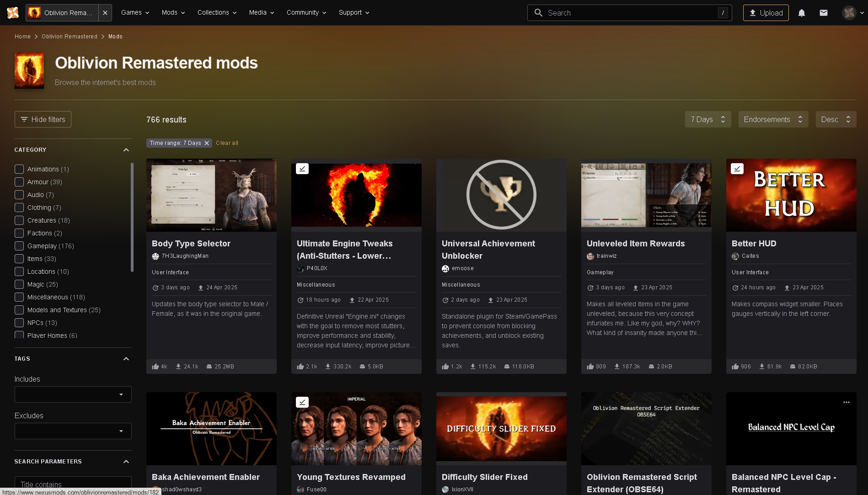Click the trainwiz author avatar icon
The width and height of the screenshot is (868, 495).
tap(590, 256)
